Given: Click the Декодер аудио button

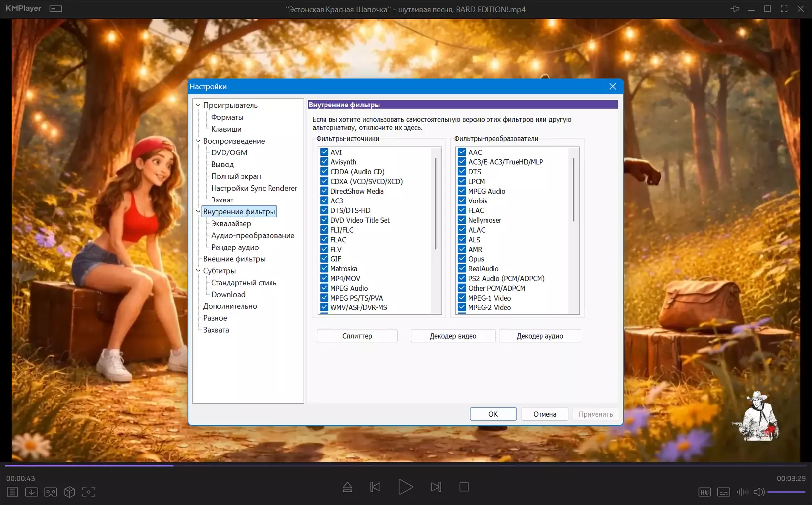Looking at the screenshot, I should pyautogui.click(x=540, y=336).
